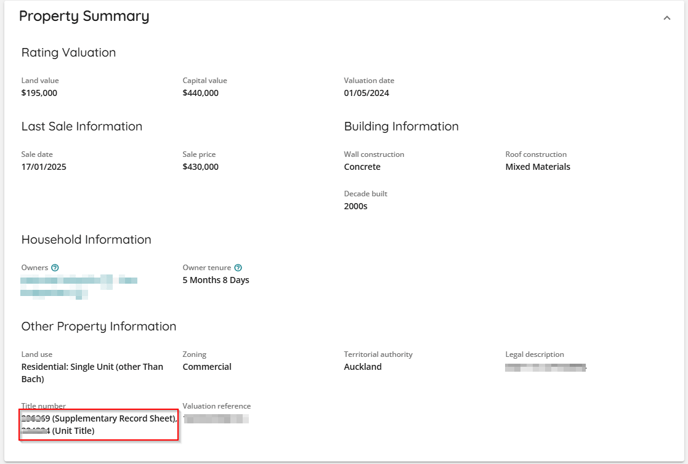Select the Last Sale Information heading

click(x=82, y=126)
